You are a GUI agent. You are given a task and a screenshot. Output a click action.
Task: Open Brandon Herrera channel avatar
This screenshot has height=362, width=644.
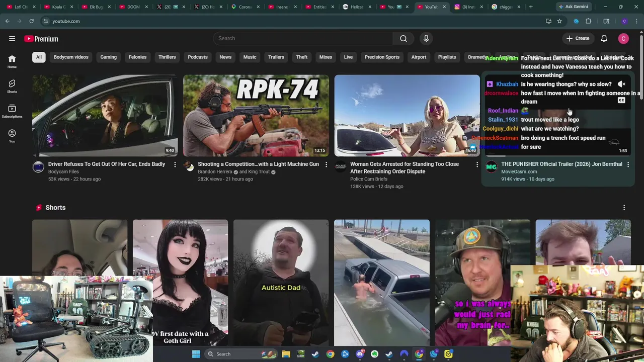tap(189, 167)
